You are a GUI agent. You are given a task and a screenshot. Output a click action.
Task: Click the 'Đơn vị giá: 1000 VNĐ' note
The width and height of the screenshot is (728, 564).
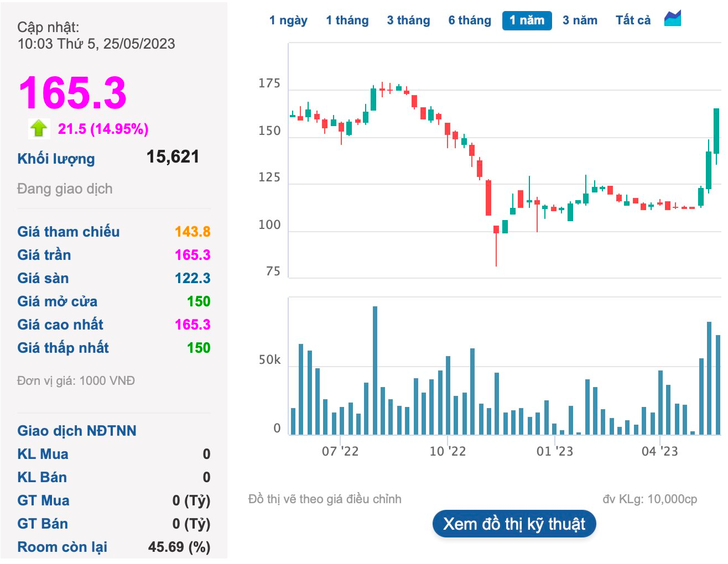point(76,381)
